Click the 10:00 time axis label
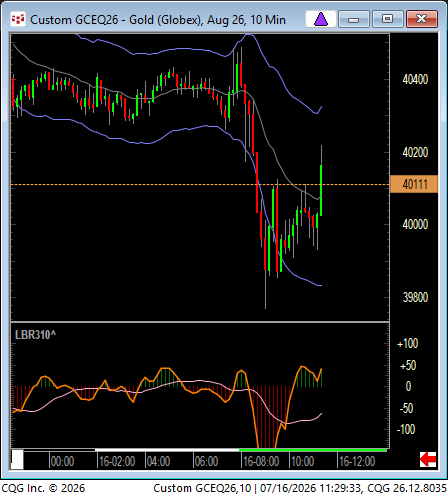448x496 pixels. coord(302,462)
